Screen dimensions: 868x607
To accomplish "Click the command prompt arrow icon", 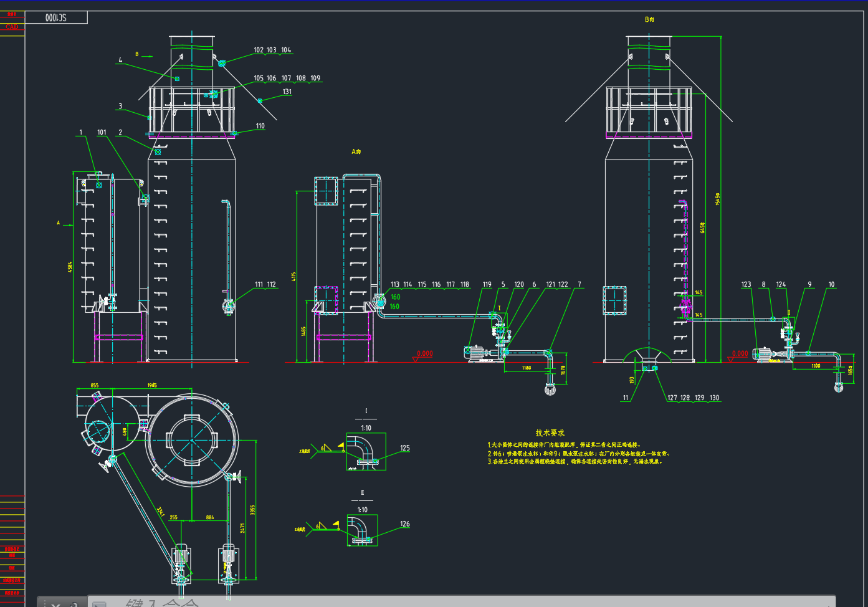I will click(x=100, y=604).
